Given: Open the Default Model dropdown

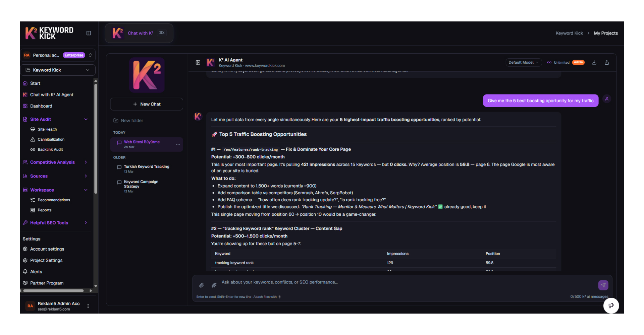Looking at the screenshot, I should click(523, 63).
